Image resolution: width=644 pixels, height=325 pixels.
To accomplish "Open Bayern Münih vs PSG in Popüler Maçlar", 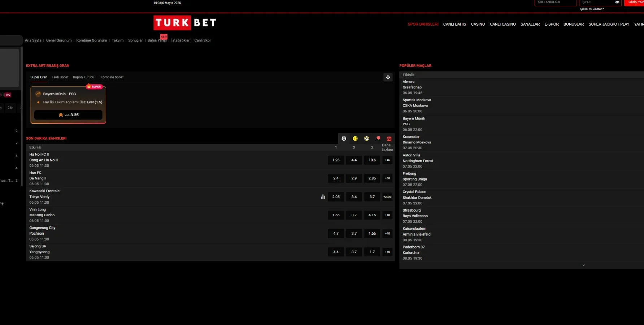I will (x=522, y=124).
